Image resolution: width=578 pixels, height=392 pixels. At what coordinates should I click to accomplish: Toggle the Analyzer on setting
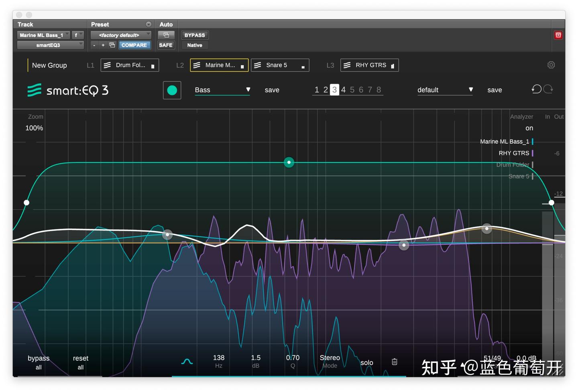[x=529, y=128]
